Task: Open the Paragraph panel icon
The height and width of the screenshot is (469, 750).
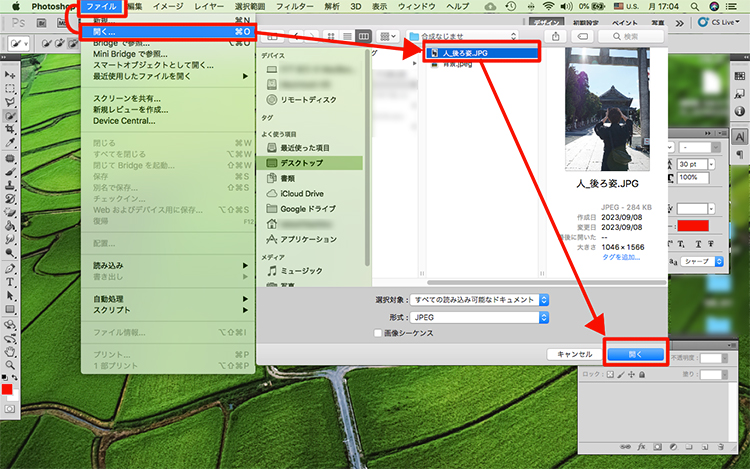Action: click(x=739, y=154)
